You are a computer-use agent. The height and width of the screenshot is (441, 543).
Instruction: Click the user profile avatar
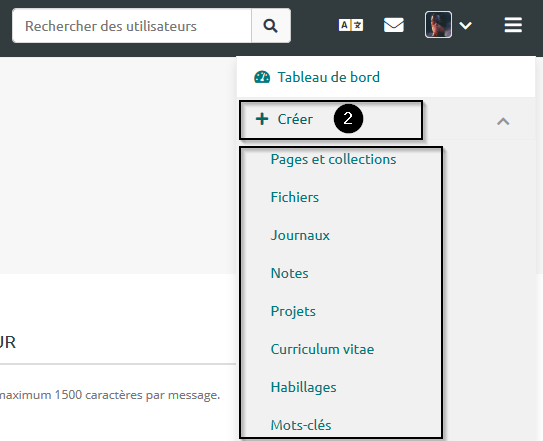[x=438, y=25]
